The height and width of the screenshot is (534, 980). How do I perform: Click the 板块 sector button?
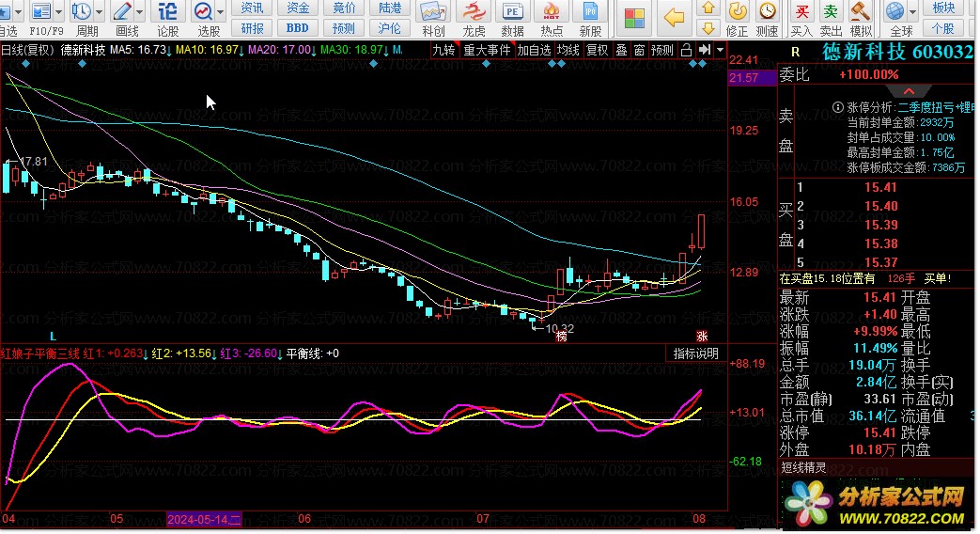pyautogui.click(x=943, y=8)
